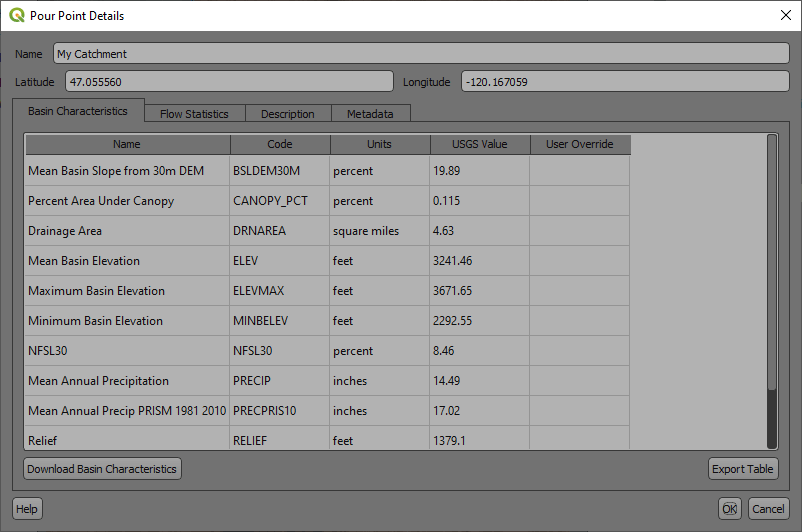Screen dimensions: 802x532
Task: Click the USGS value 14.49
Action: [479, 381]
